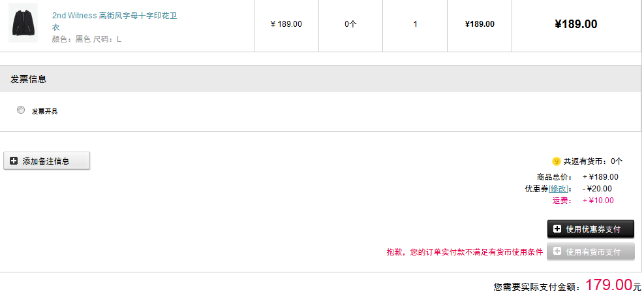Click the large bold ¥189.00 item total
The height and width of the screenshot is (294, 644).
coord(575,24)
